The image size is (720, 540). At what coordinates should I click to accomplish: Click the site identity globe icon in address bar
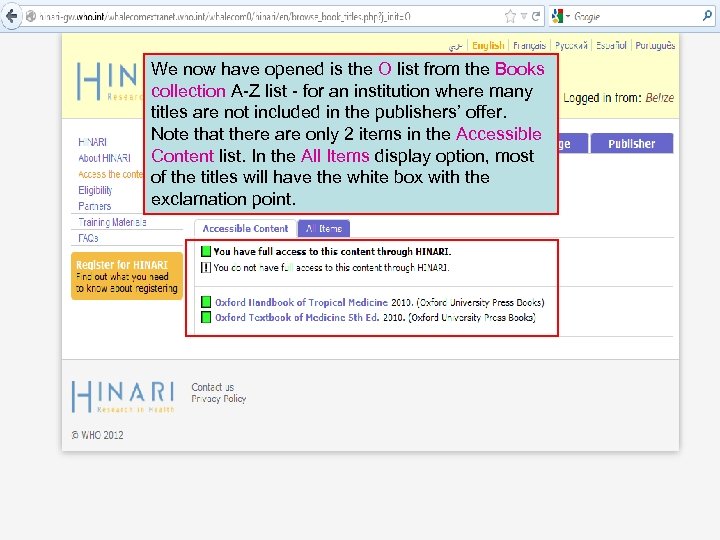click(x=31, y=17)
